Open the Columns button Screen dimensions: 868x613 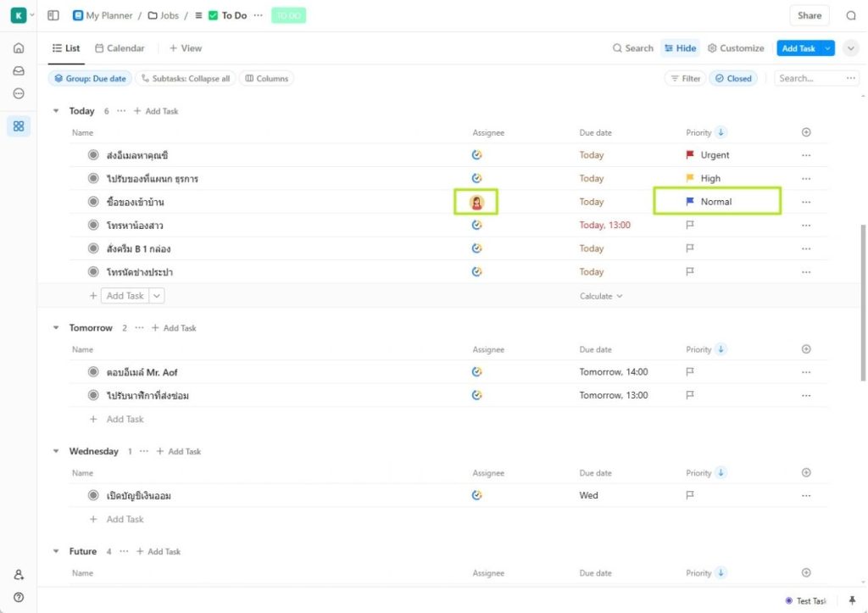click(x=266, y=79)
